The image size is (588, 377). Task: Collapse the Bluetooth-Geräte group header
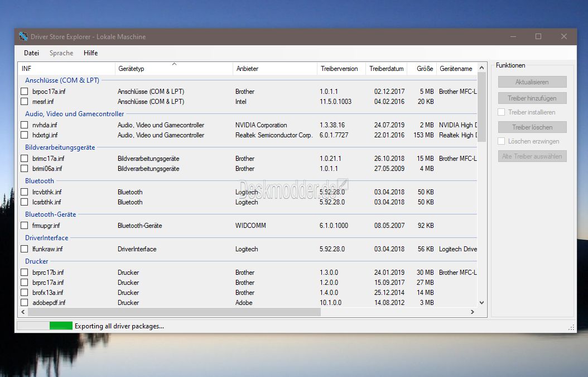click(x=51, y=214)
